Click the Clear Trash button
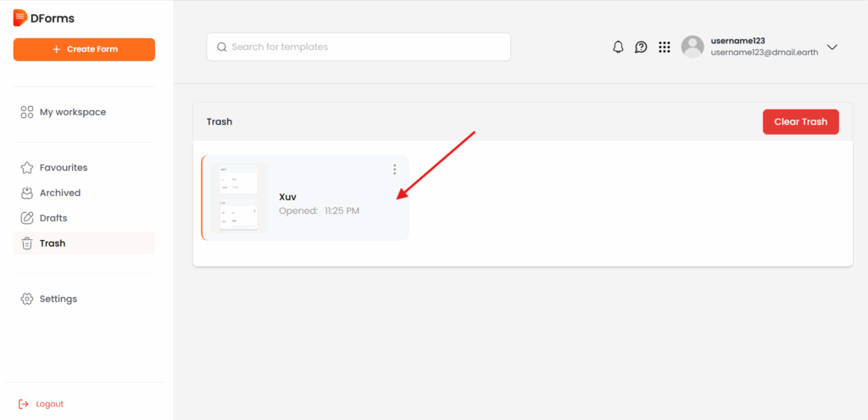Viewport: 868px width, 420px height. 800,121
